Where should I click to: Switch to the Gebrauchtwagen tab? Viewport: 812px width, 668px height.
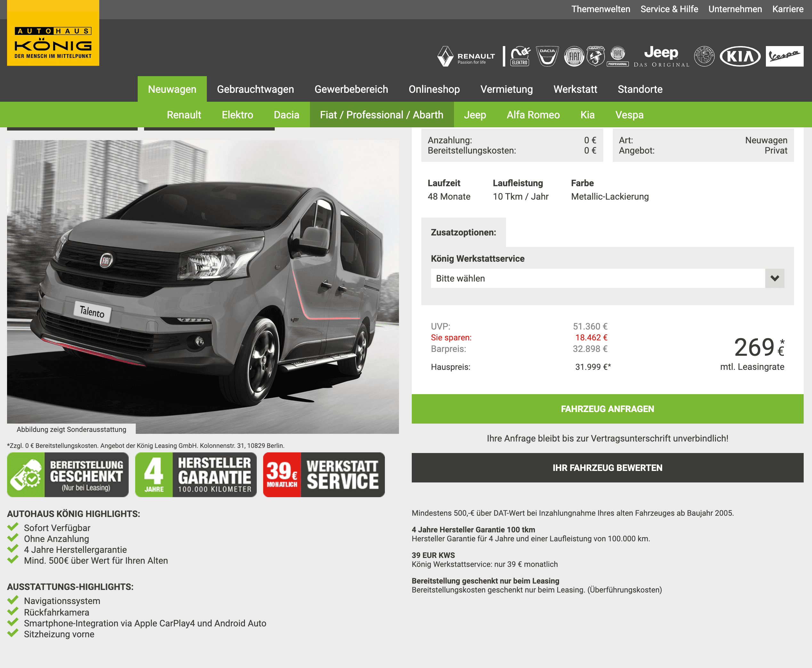[x=255, y=89]
